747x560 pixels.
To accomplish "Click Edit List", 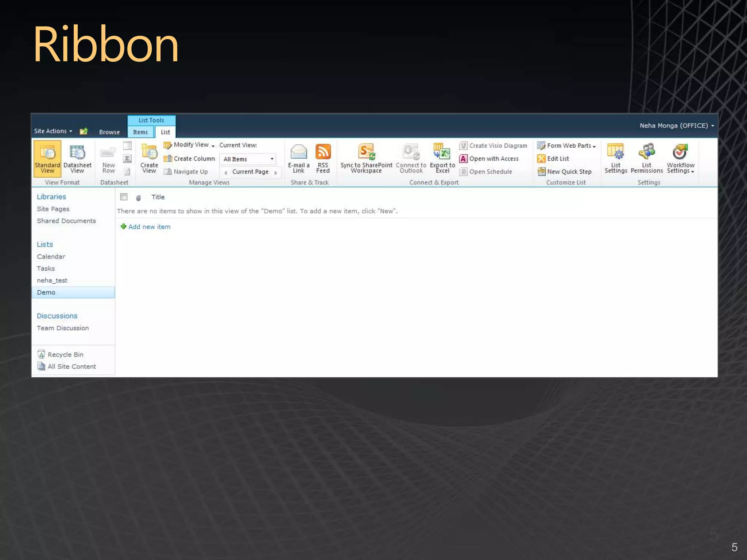I will coord(553,159).
